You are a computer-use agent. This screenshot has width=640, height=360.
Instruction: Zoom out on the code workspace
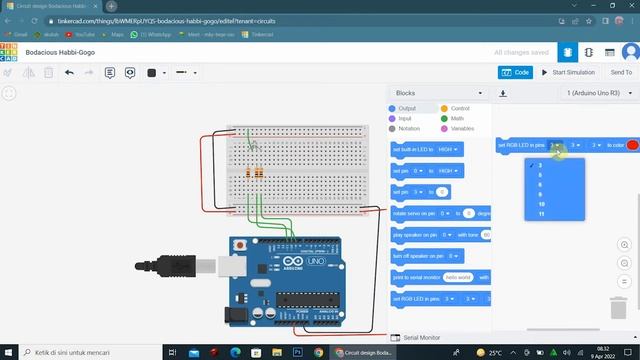(624, 263)
